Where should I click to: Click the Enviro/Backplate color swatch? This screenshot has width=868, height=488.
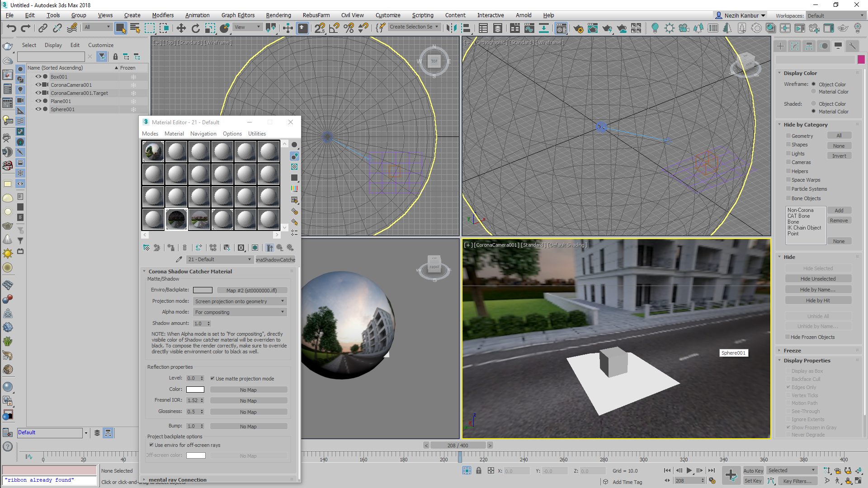click(x=203, y=290)
